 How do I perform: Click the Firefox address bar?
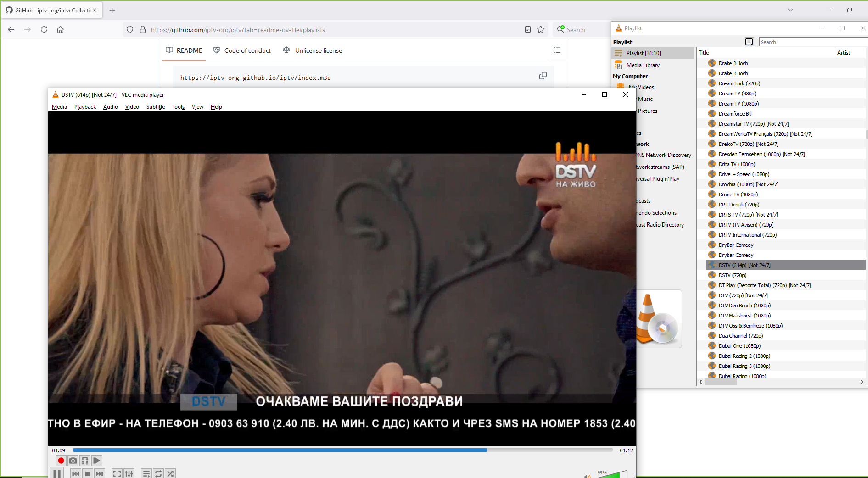(336, 30)
